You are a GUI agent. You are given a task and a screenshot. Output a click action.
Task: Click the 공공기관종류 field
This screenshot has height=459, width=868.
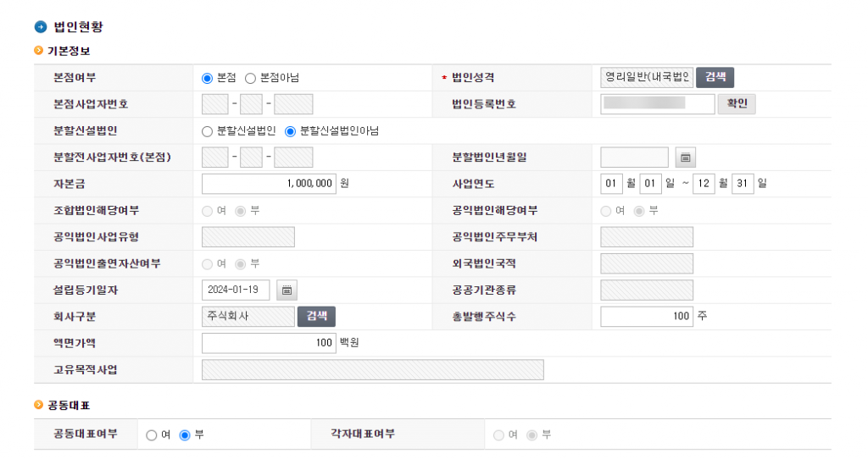point(647,290)
